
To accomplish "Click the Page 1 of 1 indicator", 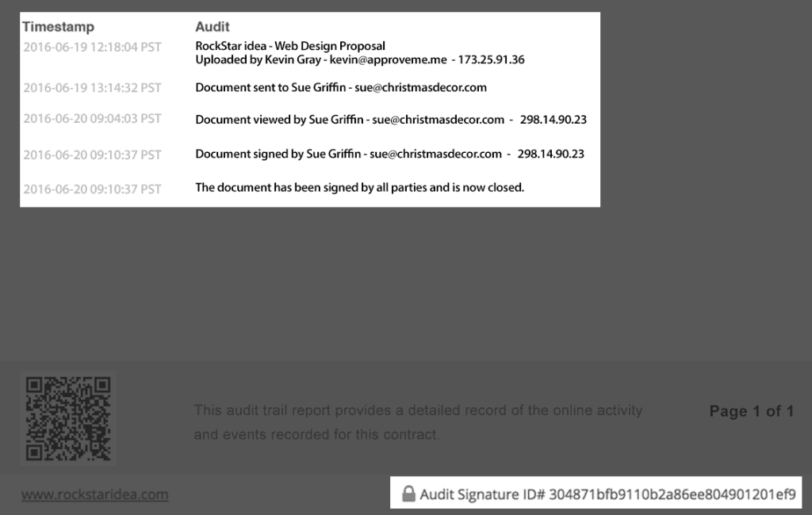I will tap(751, 411).
